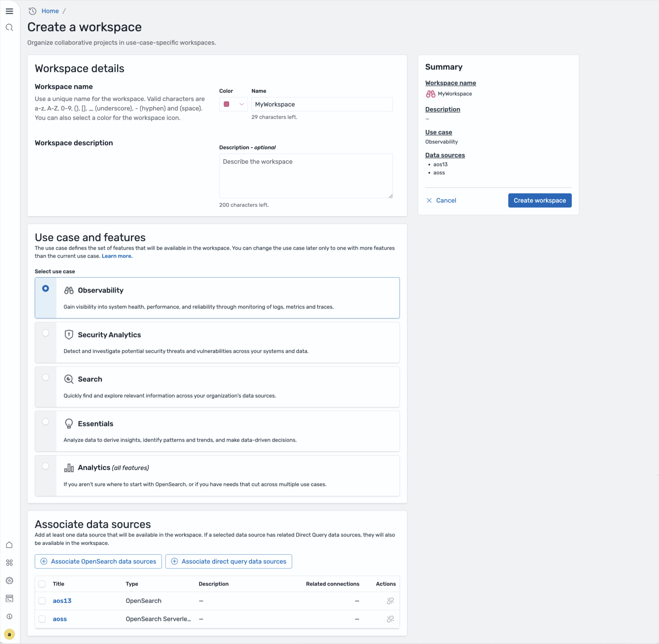Open the dev tools console icon
Viewport: 659px width, 644px height.
click(10, 598)
